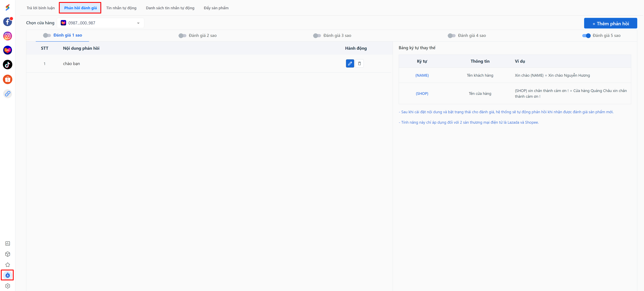Delete the 'chào bạn' reply with trash icon
The height and width of the screenshot is (291, 644).
[x=359, y=64]
